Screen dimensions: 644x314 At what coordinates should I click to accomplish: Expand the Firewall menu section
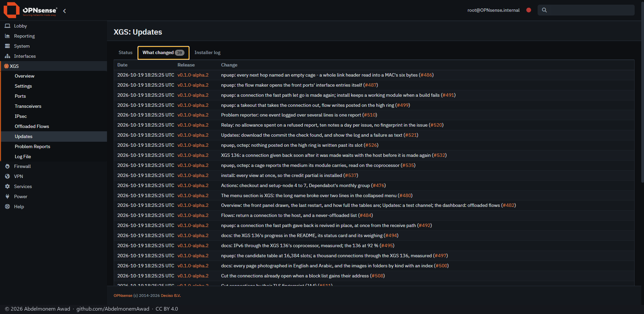point(54,166)
